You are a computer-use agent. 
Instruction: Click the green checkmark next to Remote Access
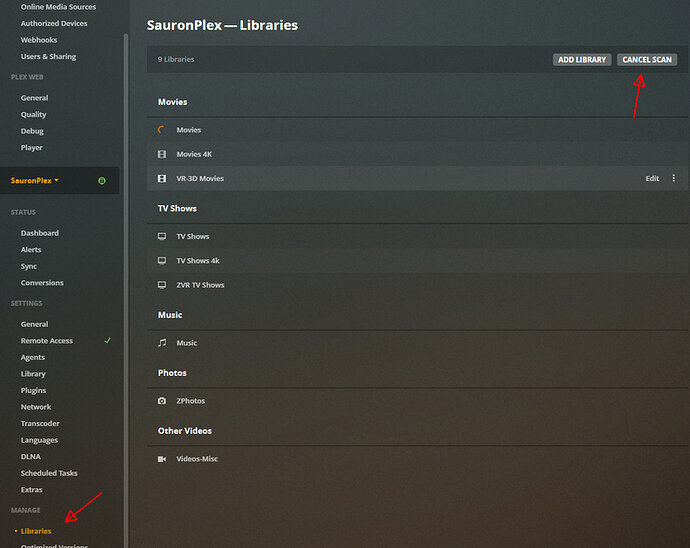107,340
